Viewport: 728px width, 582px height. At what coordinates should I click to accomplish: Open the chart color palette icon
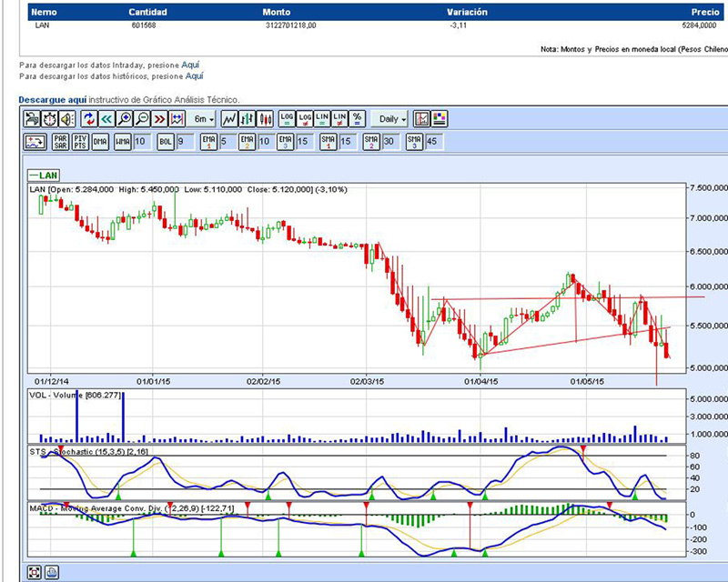pos(440,119)
